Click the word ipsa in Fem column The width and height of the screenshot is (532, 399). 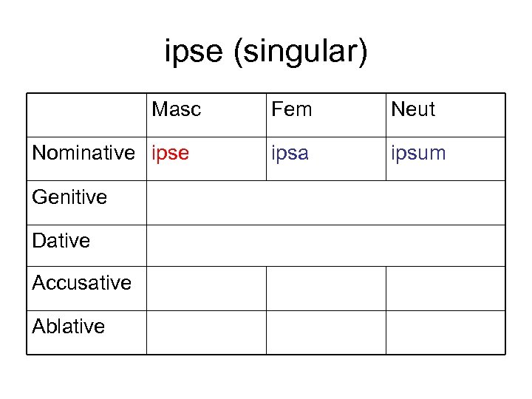(x=292, y=153)
